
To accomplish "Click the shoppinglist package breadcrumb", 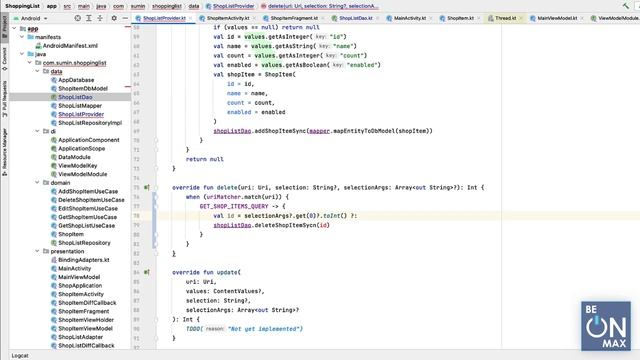I will click(167, 6).
